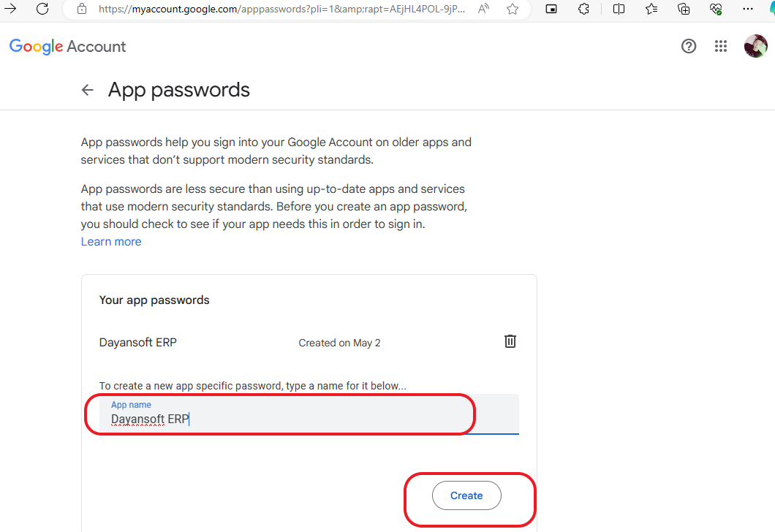View site information lock icon
The width and height of the screenshot is (775, 532).
[x=83, y=9]
